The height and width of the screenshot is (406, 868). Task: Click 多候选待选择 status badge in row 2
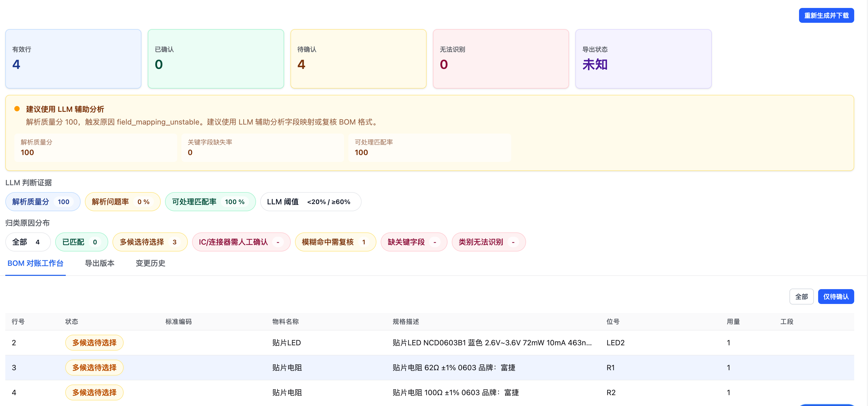[94, 343]
